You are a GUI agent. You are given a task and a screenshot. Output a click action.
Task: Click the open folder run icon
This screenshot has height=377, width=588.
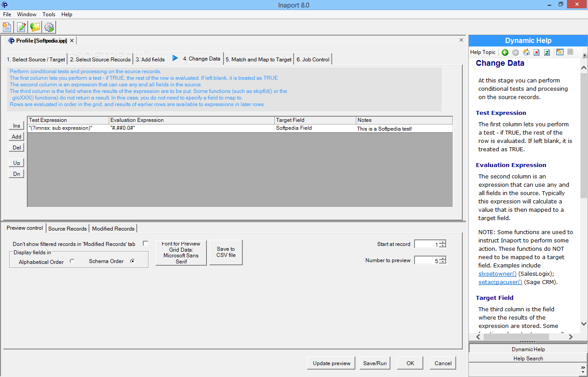point(35,27)
